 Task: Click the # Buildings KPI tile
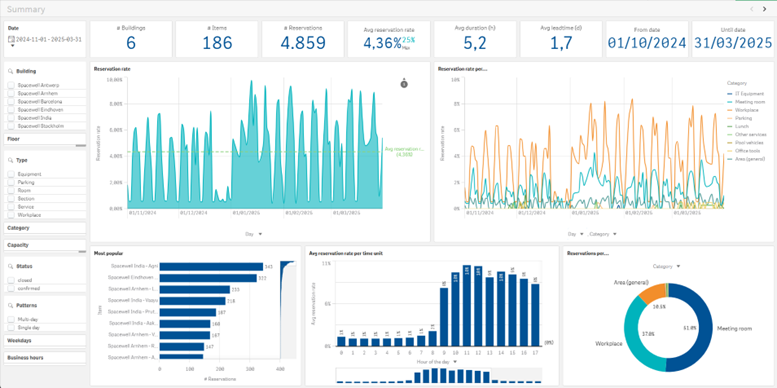(131, 39)
